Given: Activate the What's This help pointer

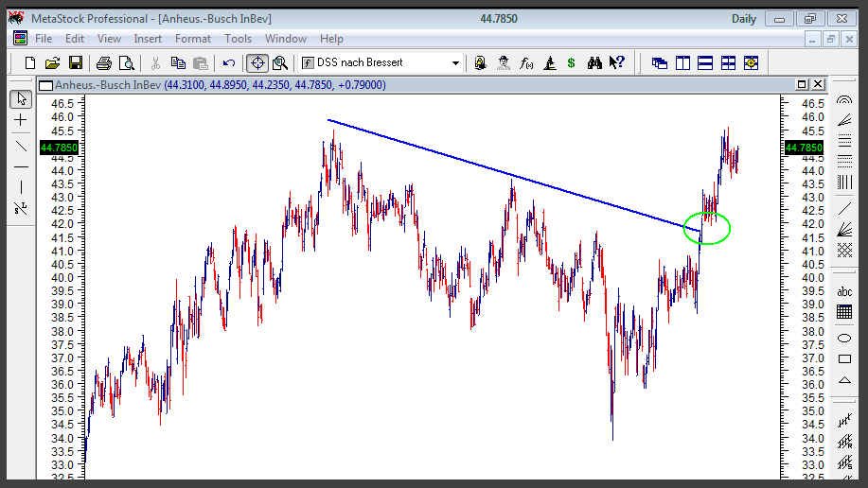Looking at the screenshot, I should 617,62.
